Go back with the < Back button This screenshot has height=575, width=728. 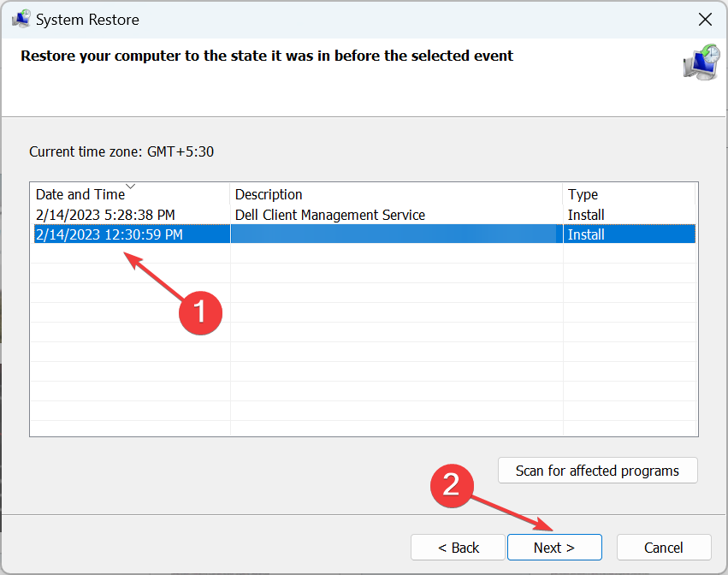coord(458,548)
